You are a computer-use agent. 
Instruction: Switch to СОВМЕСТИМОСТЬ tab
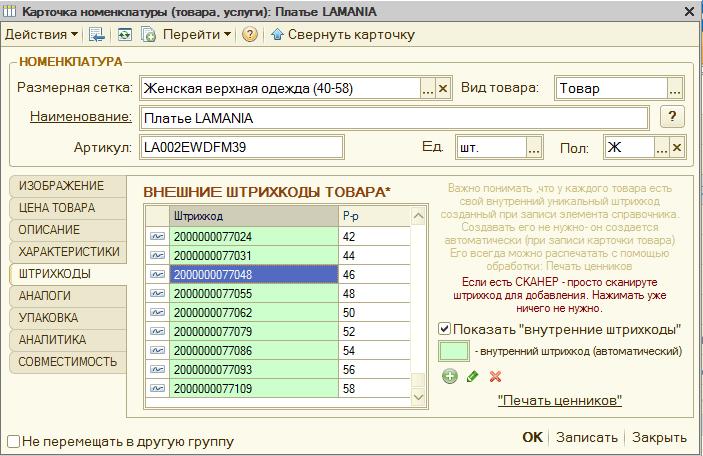pyautogui.click(x=68, y=361)
